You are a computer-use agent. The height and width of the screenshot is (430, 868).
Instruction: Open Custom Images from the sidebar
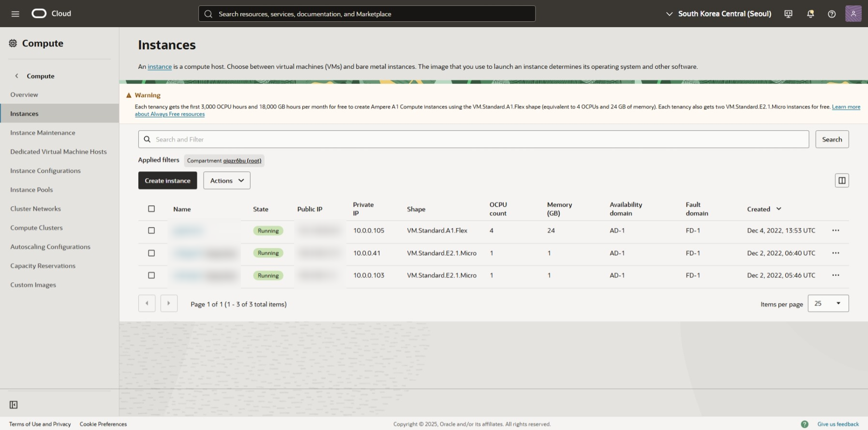[x=33, y=285]
